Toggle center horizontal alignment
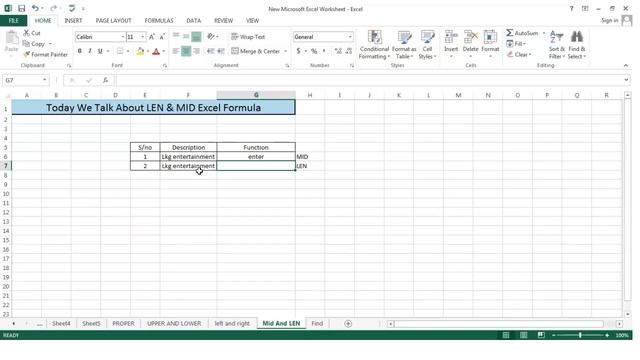This screenshot has width=640, height=360. click(x=186, y=51)
